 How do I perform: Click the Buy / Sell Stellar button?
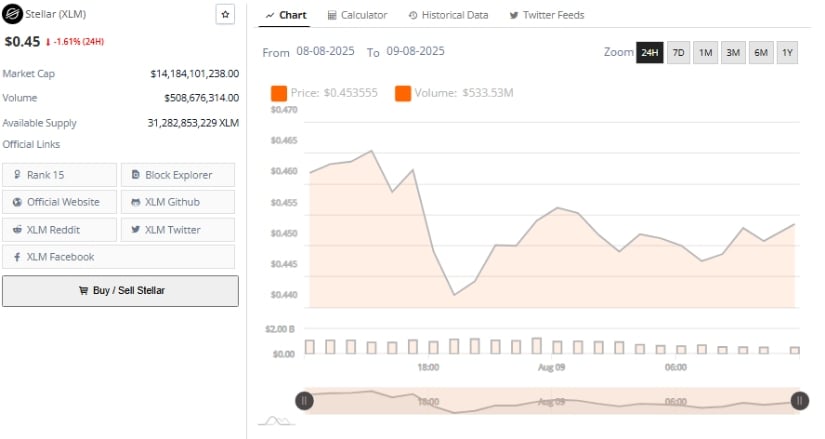pyautogui.click(x=120, y=291)
